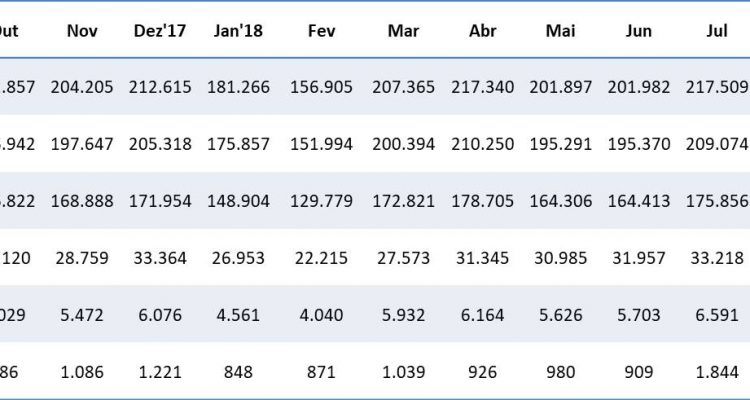The image size is (750, 400).
Task: Click the cell showing 178.705
Action: tap(483, 201)
